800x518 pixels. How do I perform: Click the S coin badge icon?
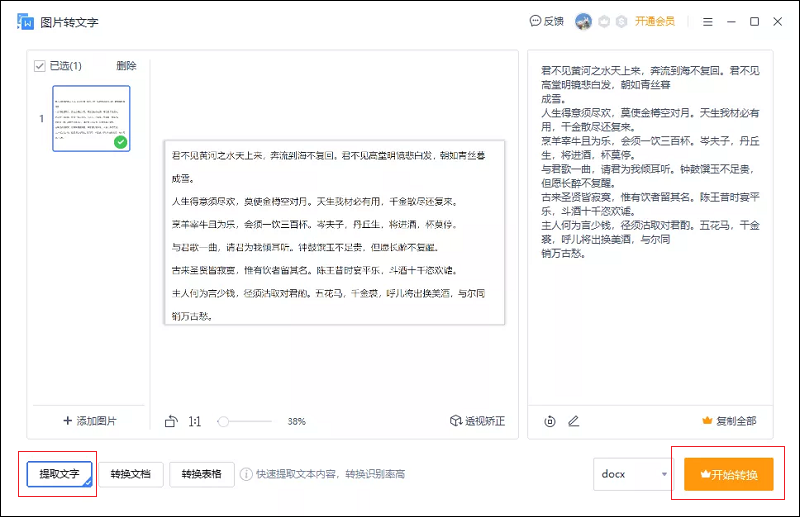click(x=621, y=21)
